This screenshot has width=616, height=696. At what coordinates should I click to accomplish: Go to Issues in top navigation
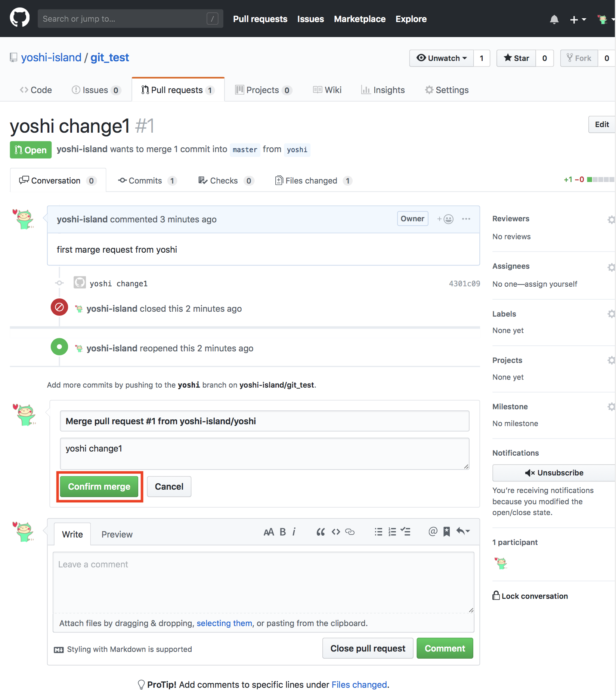point(310,19)
